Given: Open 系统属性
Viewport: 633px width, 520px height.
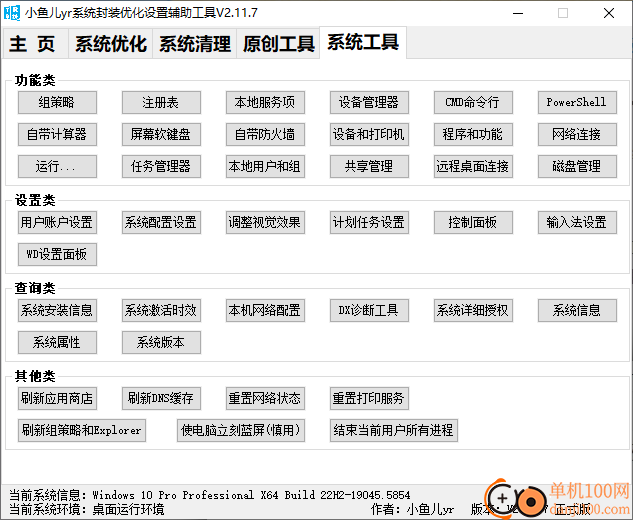Looking at the screenshot, I should [57, 342].
